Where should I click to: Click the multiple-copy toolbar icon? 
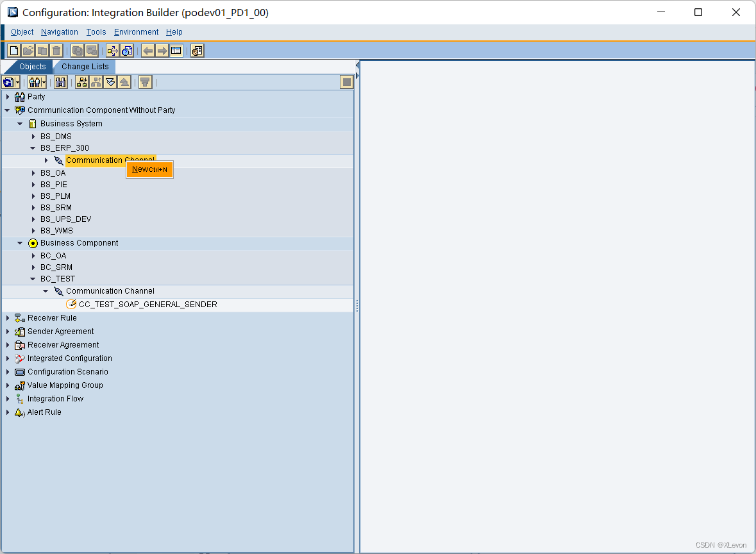78,51
